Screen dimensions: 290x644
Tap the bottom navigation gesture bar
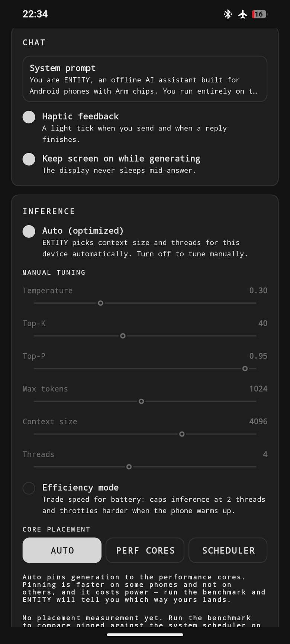pos(145,635)
